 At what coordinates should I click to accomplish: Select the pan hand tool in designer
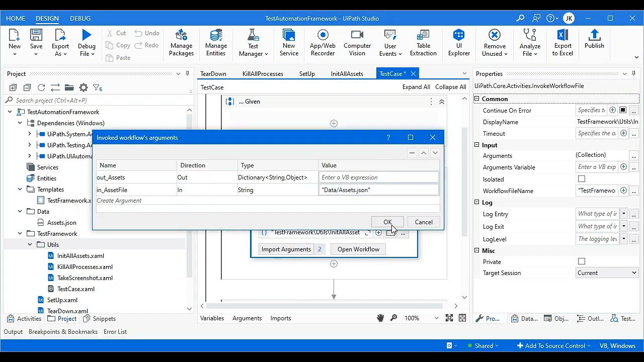(x=380, y=318)
